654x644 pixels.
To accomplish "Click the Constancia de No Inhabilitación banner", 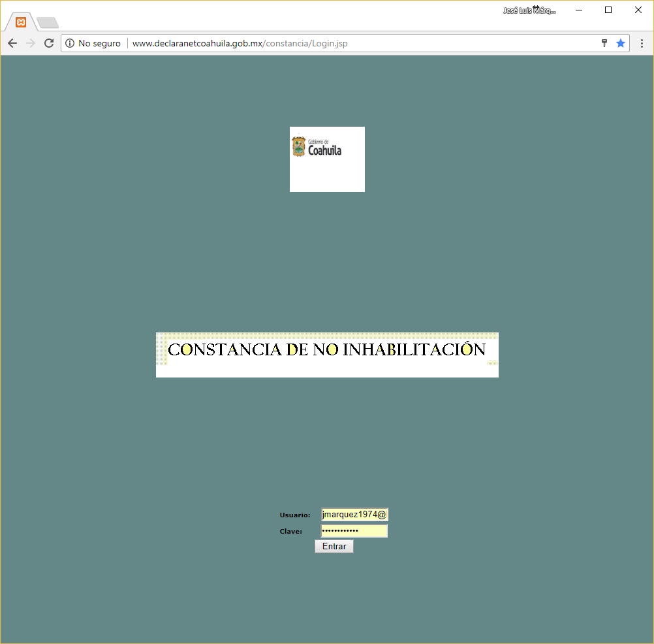I will (327, 354).
